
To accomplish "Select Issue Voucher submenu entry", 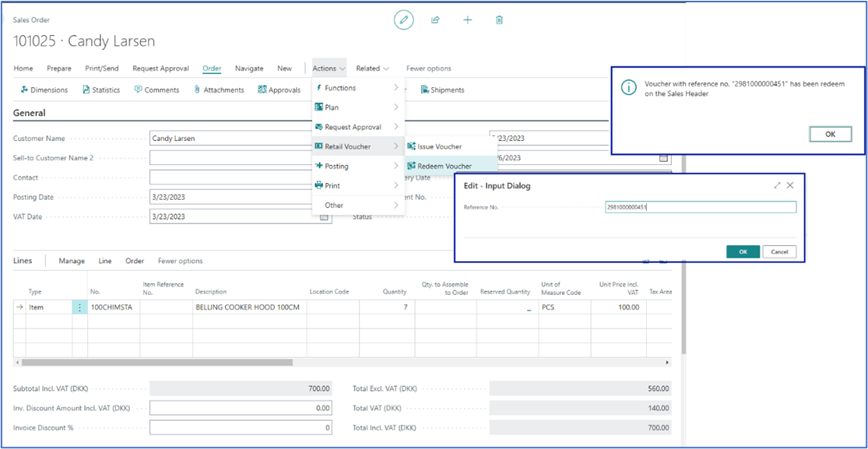I will (452, 146).
